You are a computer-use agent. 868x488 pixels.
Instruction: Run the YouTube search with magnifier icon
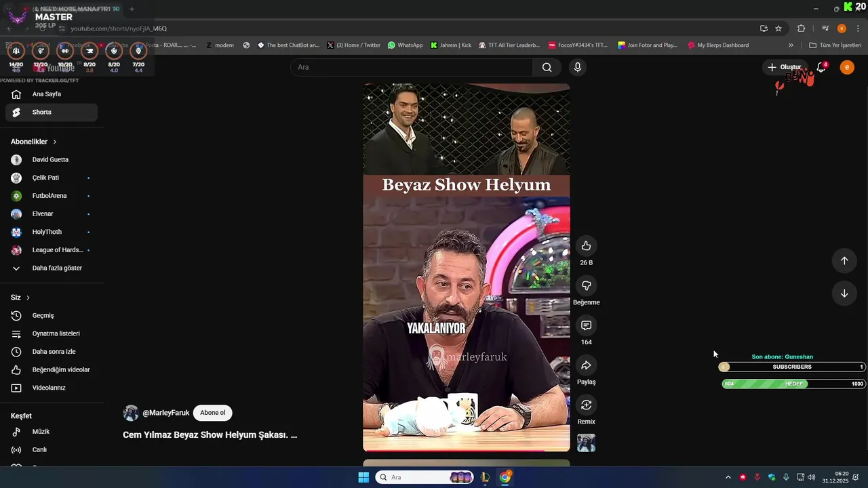pyautogui.click(x=547, y=67)
